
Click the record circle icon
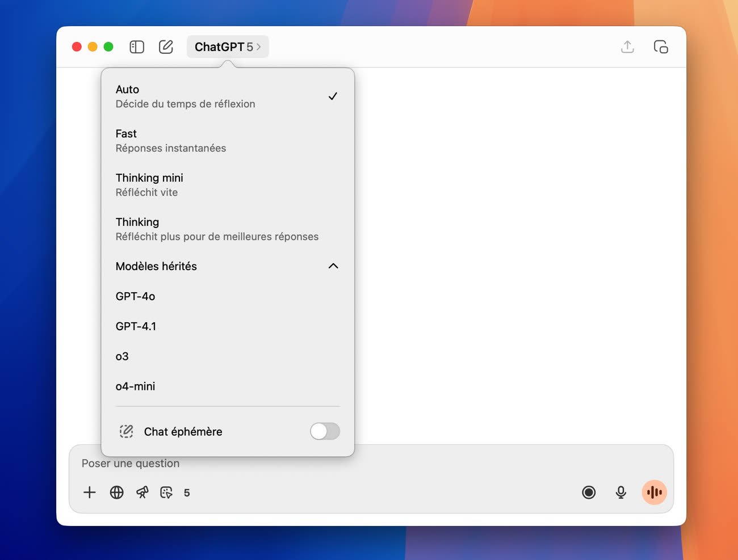coord(589,492)
